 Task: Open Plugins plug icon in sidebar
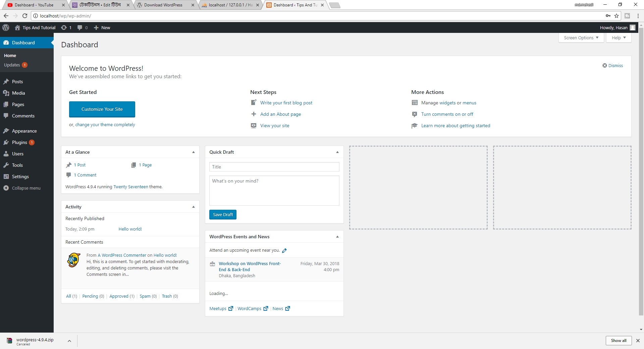coord(6,142)
